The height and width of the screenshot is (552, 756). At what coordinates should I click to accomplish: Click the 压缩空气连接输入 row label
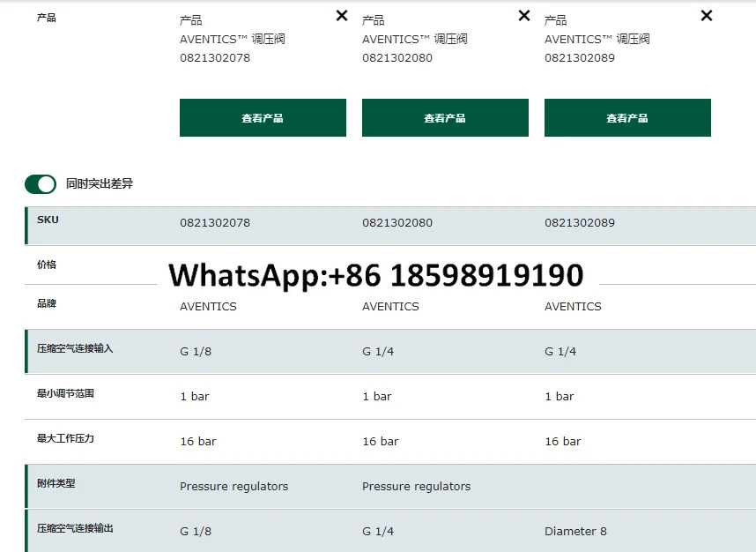click(x=75, y=348)
